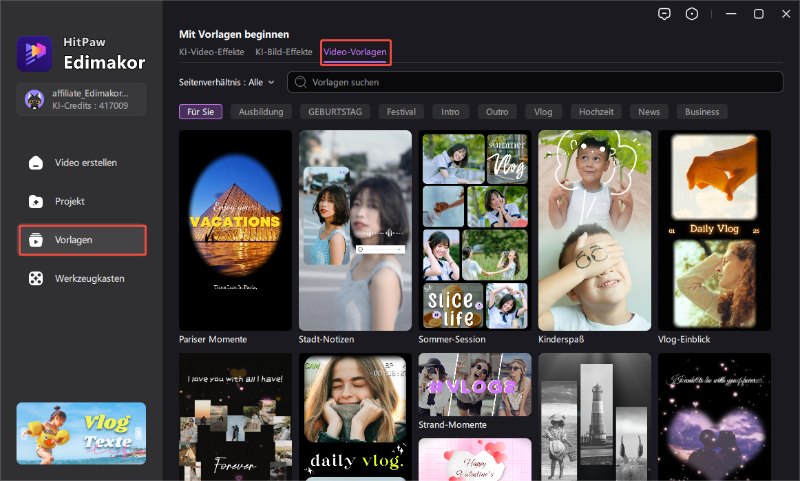Choose the Business category filter
This screenshot has width=800, height=481.
pyautogui.click(x=701, y=112)
